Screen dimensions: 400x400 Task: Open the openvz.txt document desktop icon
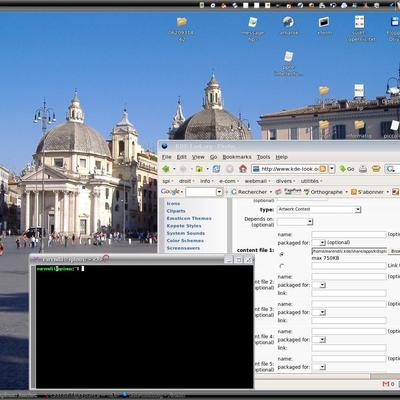pos(359,22)
